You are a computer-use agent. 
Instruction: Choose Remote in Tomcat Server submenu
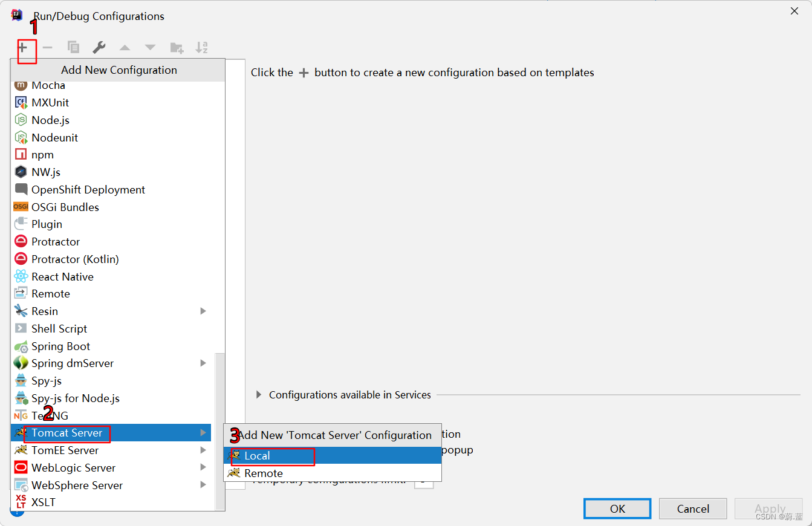(333, 473)
